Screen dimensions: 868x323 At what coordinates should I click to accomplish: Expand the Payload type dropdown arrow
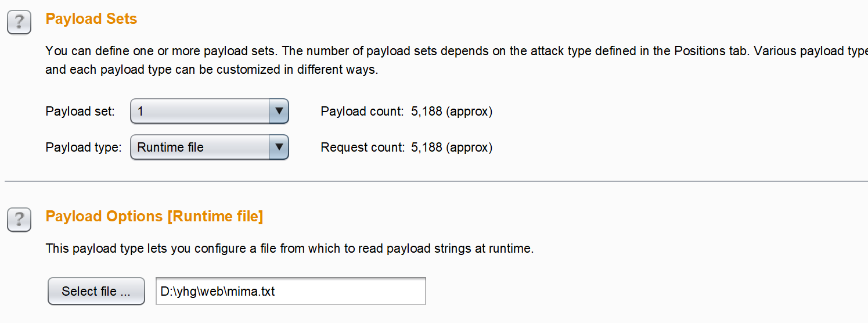click(x=279, y=148)
